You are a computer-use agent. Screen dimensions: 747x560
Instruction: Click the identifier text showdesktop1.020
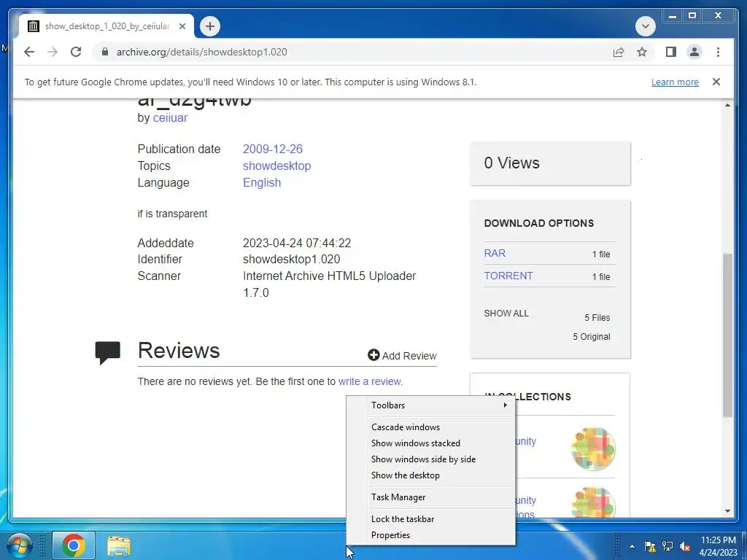pyautogui.click(x=292, y=260)
